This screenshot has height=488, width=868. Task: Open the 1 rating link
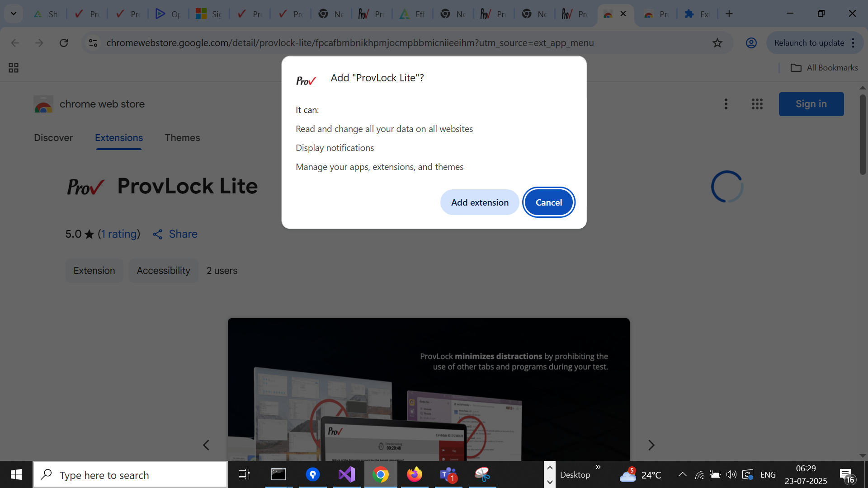click(119, 234)
